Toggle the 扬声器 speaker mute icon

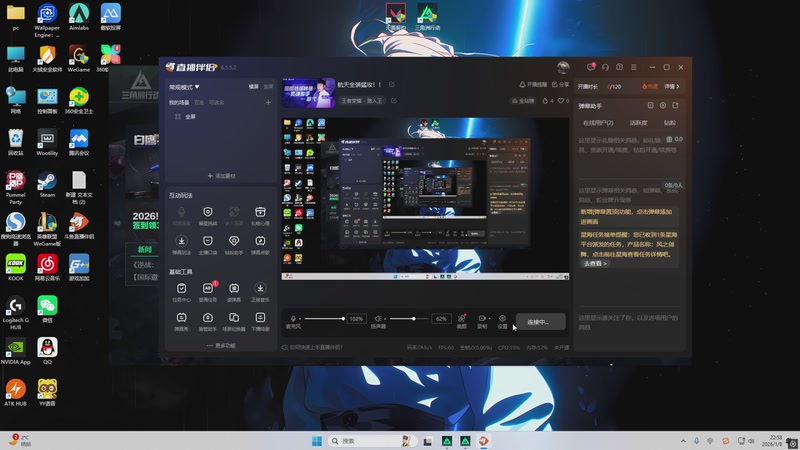378,318
